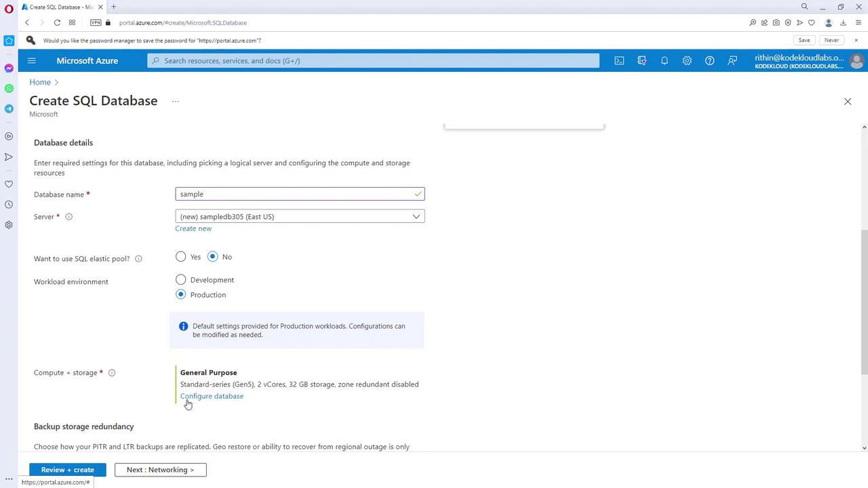
Task: Open the Azure portal hamburger menu
Action: tap(31, 60)
